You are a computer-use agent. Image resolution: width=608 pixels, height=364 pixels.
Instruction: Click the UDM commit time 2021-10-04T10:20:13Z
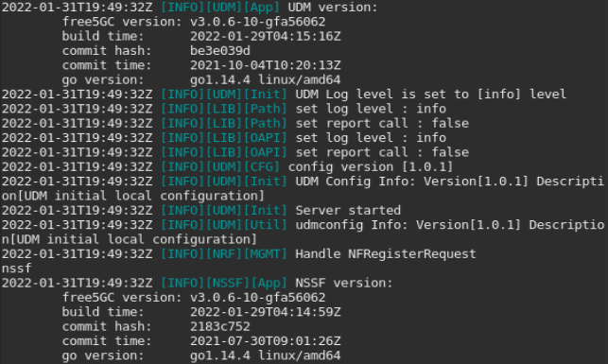coord(265,65)
